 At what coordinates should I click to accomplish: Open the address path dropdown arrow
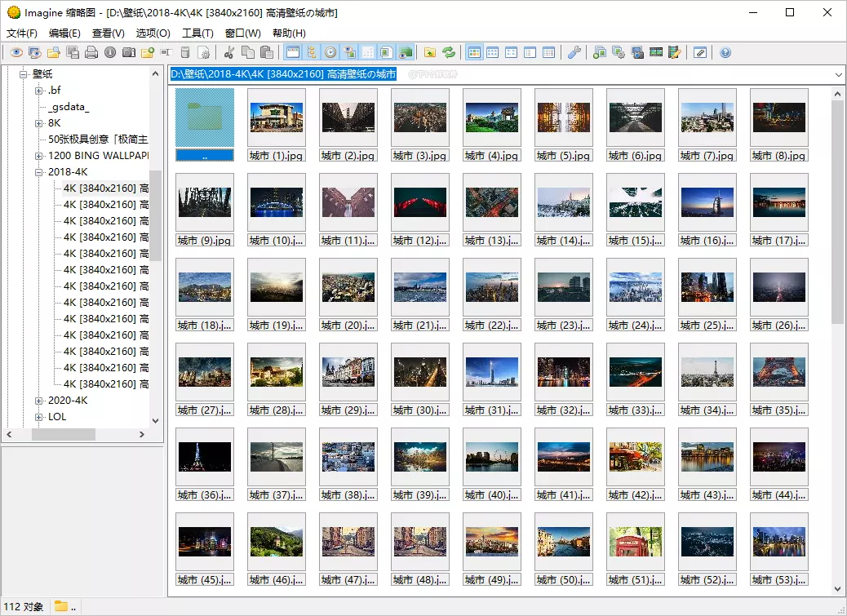point(838,74)
